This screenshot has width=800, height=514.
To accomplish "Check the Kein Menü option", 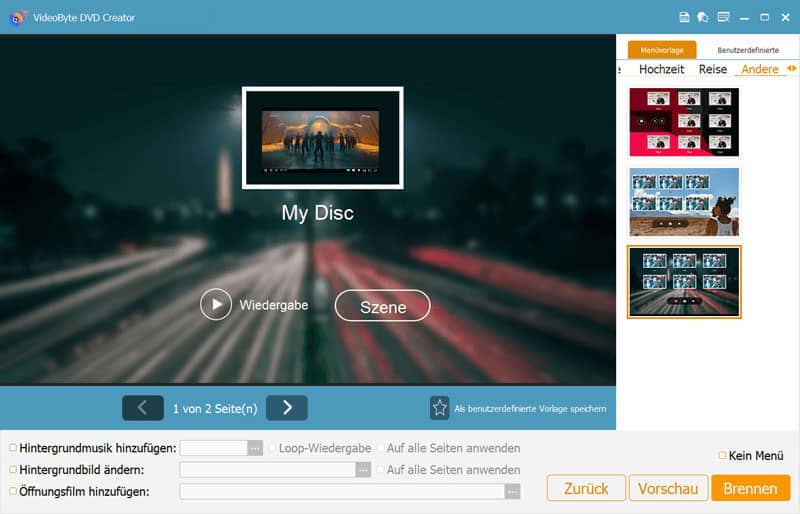I will coord(722,456).
